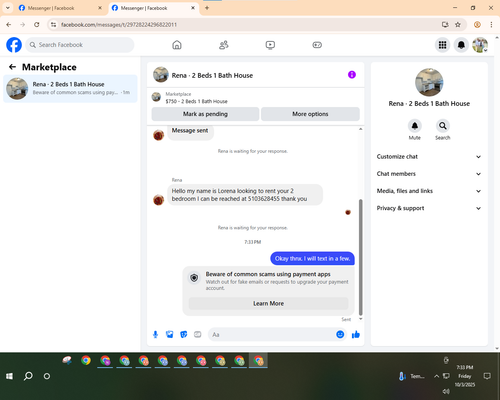Click More options button
The width and height of the screenshot is (500, 400).
310,114
